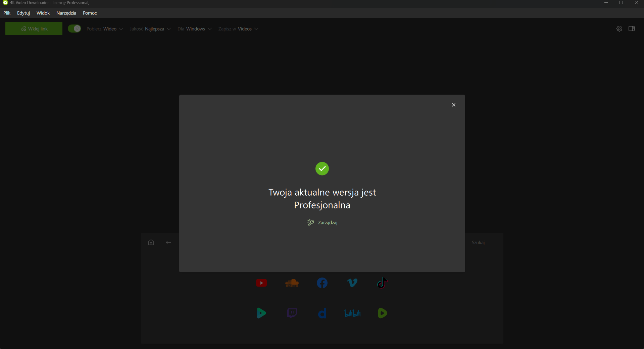Click the green Wklej link button
644x349 pixels.
point(34,29)
